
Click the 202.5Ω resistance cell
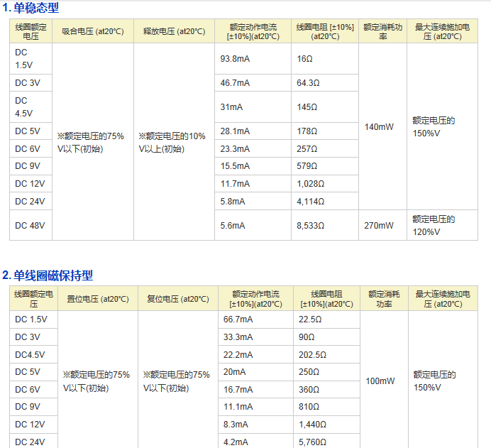[312, 354]
